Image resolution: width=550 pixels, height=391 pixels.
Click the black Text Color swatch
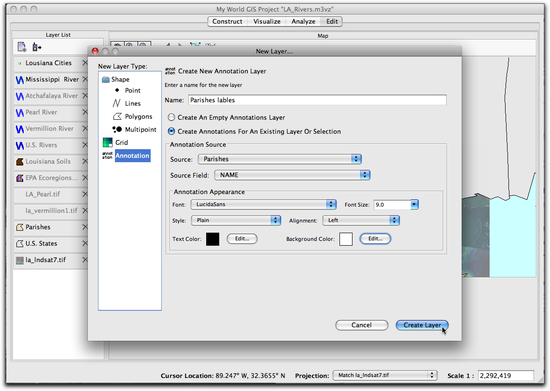(213, 239)
